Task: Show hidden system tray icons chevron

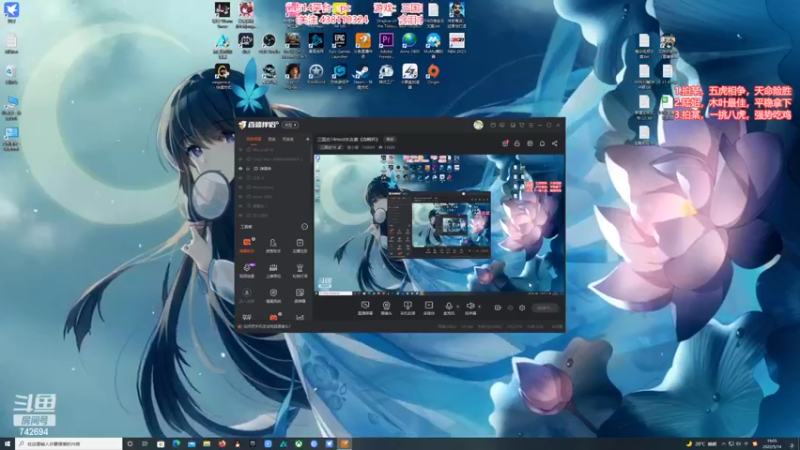Action: coord(723,444)
